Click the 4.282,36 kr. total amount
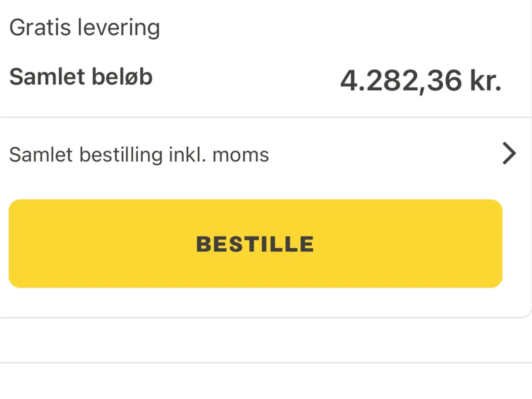 pos(421,80)
